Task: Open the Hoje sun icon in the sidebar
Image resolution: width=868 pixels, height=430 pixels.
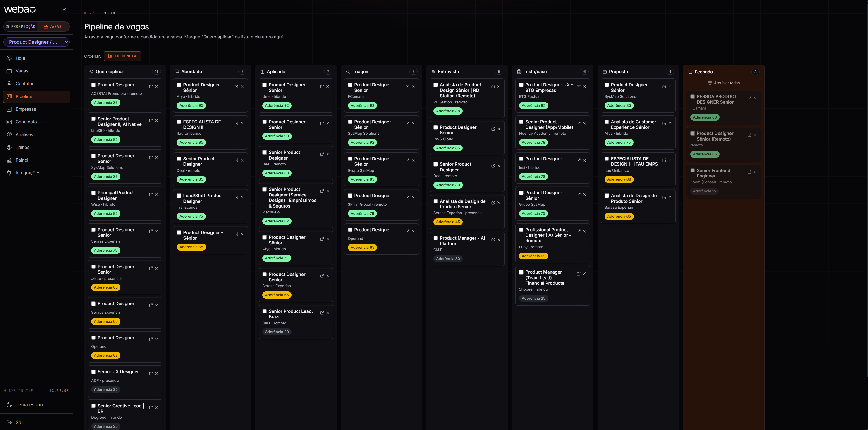Action: [x=9, y=58]
